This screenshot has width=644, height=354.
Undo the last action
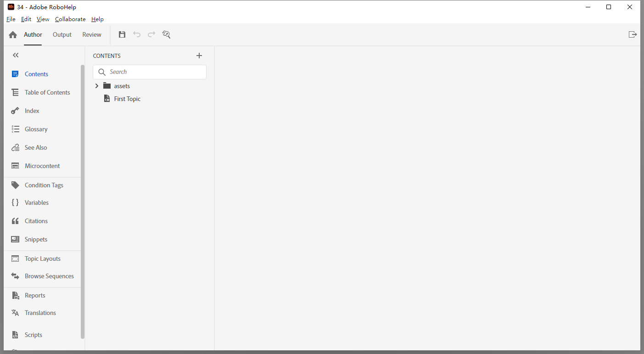137,34
